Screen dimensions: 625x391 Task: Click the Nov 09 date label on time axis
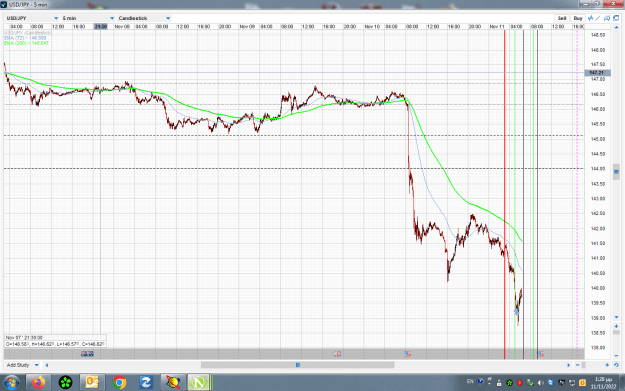247,26
